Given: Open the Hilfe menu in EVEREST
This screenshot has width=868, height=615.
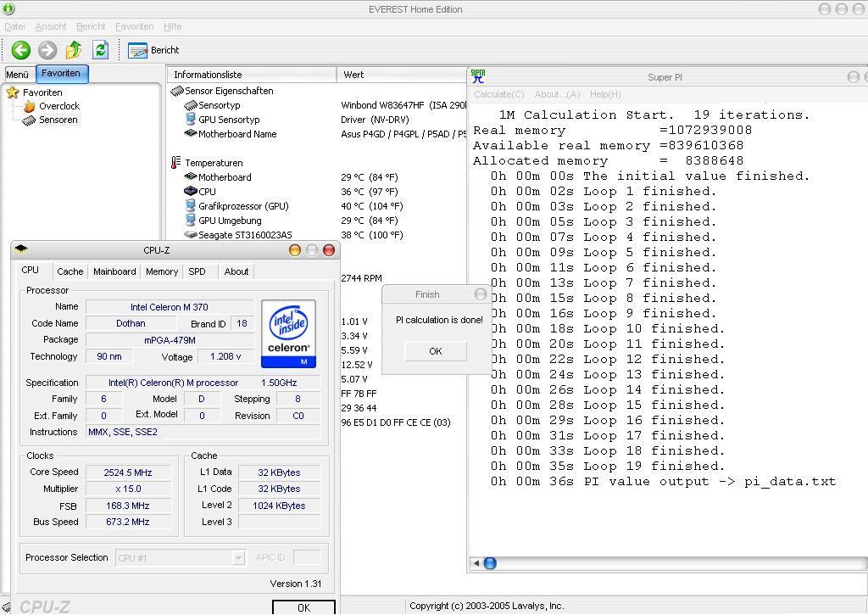Looking at the screenshot, I should click(x=172, y=26).
